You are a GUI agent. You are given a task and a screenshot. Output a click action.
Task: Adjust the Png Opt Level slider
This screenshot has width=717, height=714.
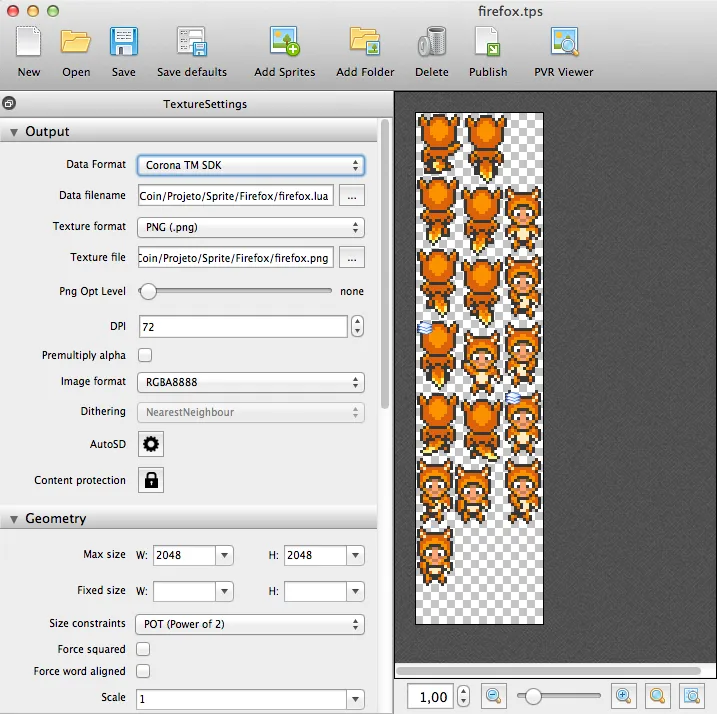click(x=148, y=291)
